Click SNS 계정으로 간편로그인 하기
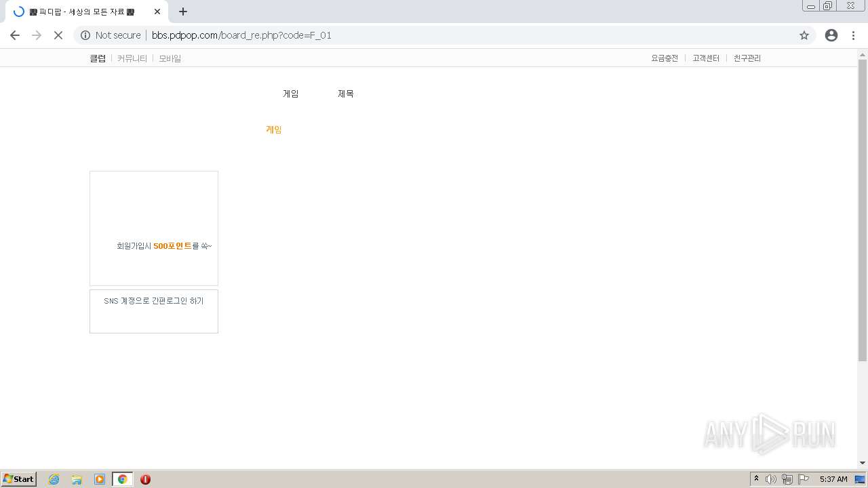The image size is (868, 488). click(154, 301)
